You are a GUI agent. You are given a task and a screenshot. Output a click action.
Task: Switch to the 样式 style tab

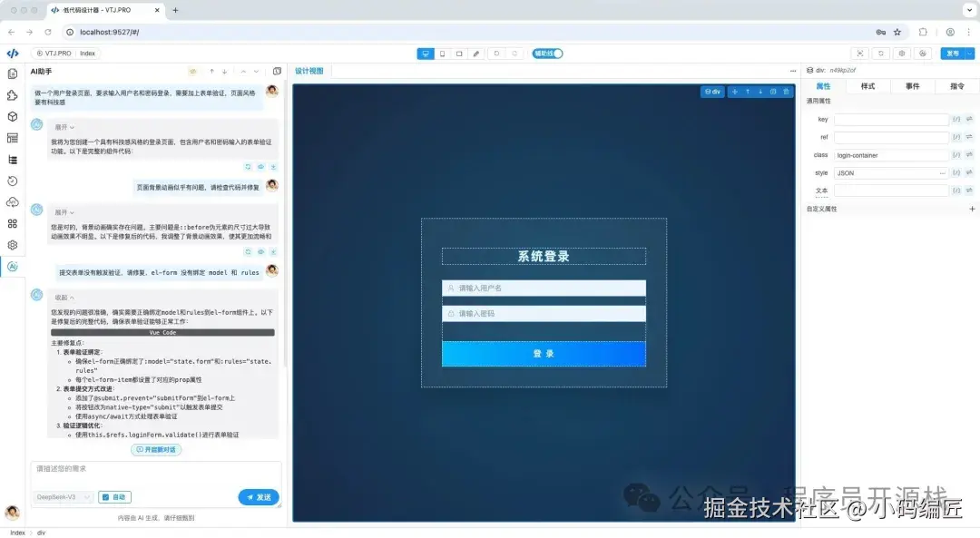867,84
